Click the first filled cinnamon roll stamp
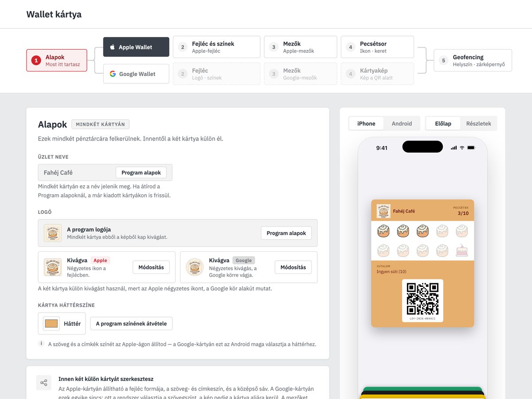Viewport: 532px width, 399px height. coord(383,231)
